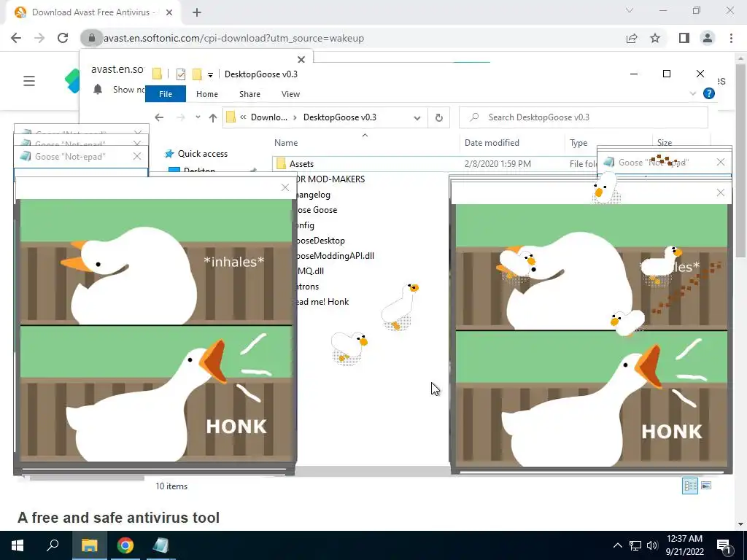Viewport: 747px width, 560px height.
Task: Switch to the View ribbon tab
Action: 290,94
